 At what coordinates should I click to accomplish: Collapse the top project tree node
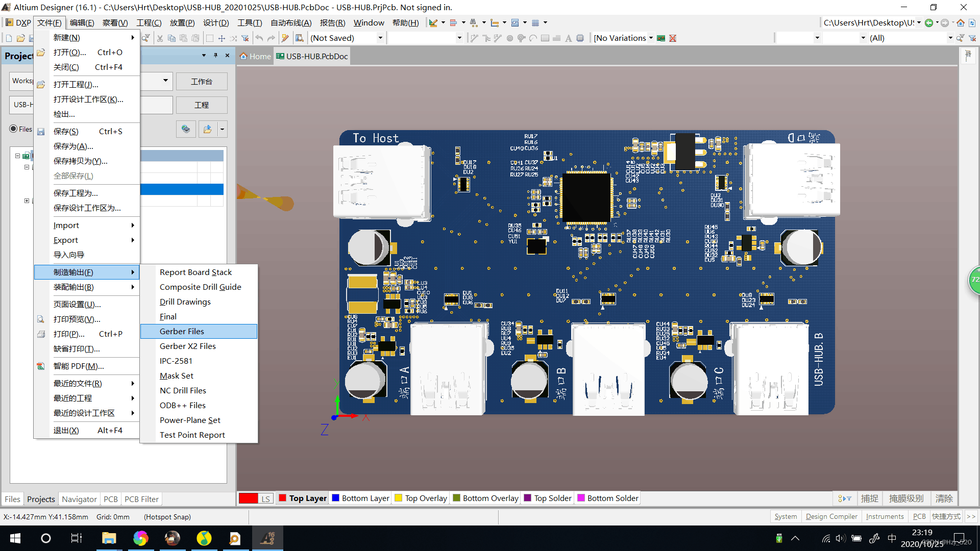point(17,156)
